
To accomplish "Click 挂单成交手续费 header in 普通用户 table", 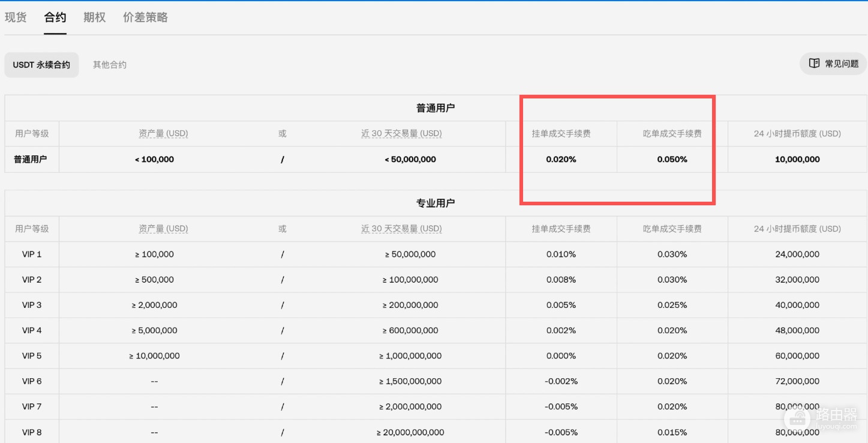I will pos(561,134).
